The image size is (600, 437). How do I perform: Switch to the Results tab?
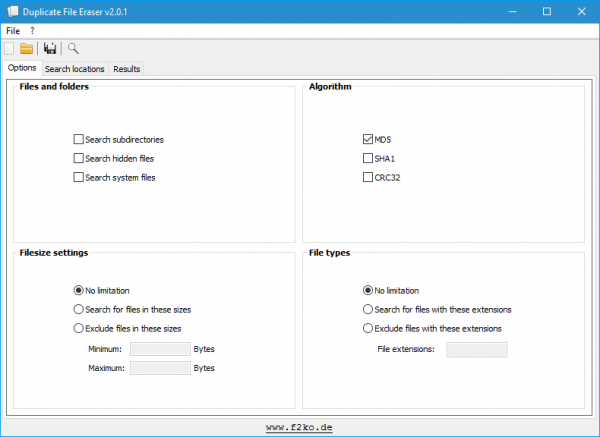127,69
